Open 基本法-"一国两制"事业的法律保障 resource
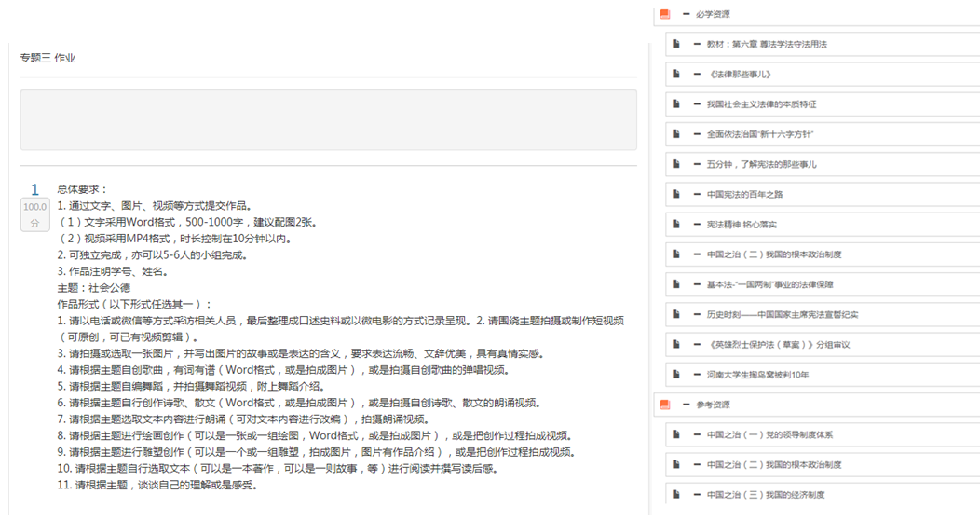 click(770, 284)
